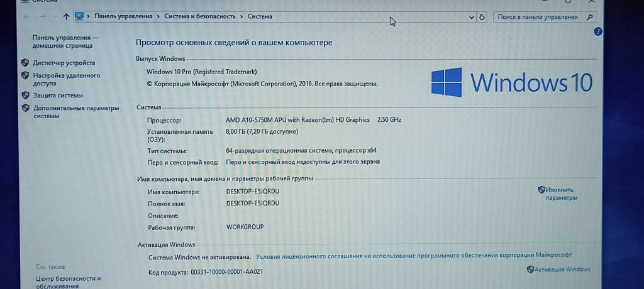644x289 pixels.
Task: Go back with the left arrow
Action: [x=27, y=17]
